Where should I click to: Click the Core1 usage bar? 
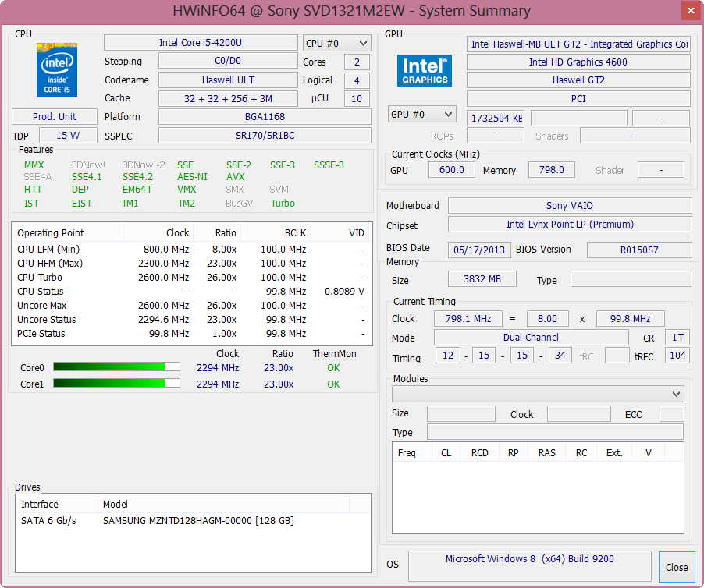[117, 383]
